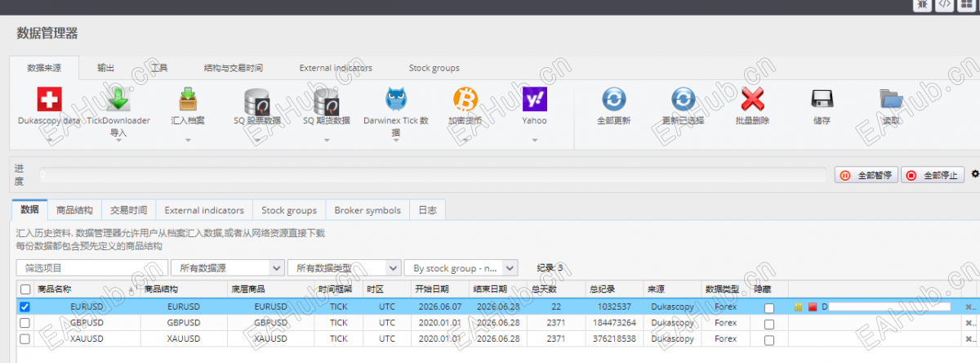Switch to Stock groups ribbon tab
The image size is (980, 363).
click(434, 68)
